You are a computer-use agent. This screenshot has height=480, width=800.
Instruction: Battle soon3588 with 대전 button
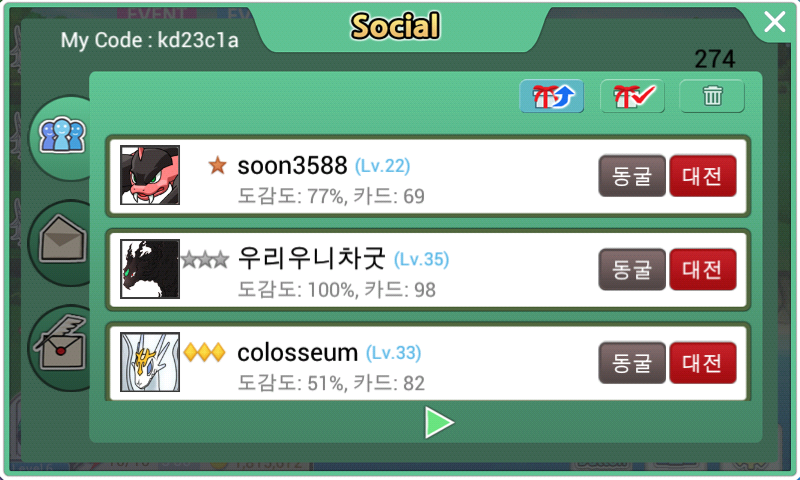pyautogui.click(x=703, y=176)
